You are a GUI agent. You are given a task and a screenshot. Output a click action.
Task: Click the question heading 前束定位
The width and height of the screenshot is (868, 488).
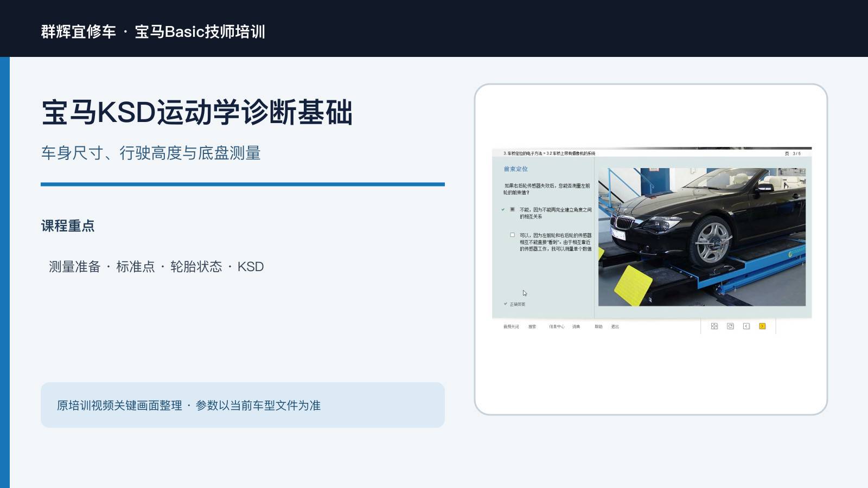[x=515, y=169]
